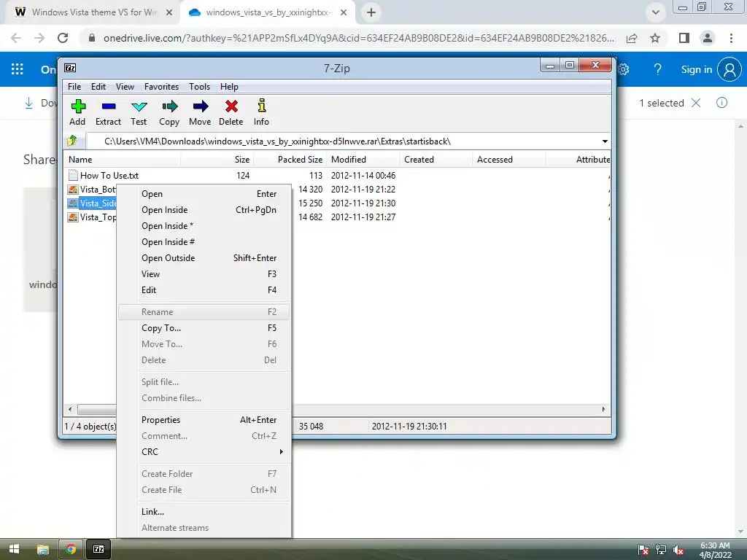The image size is (747, 560).
Task: Click the 7z icon in the window title bar
Action: coord(70,68)
